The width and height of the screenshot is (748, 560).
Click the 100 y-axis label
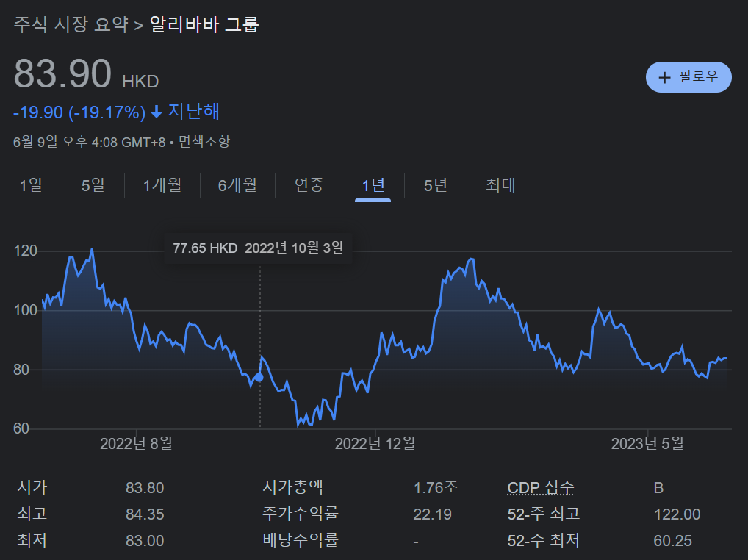25,311
